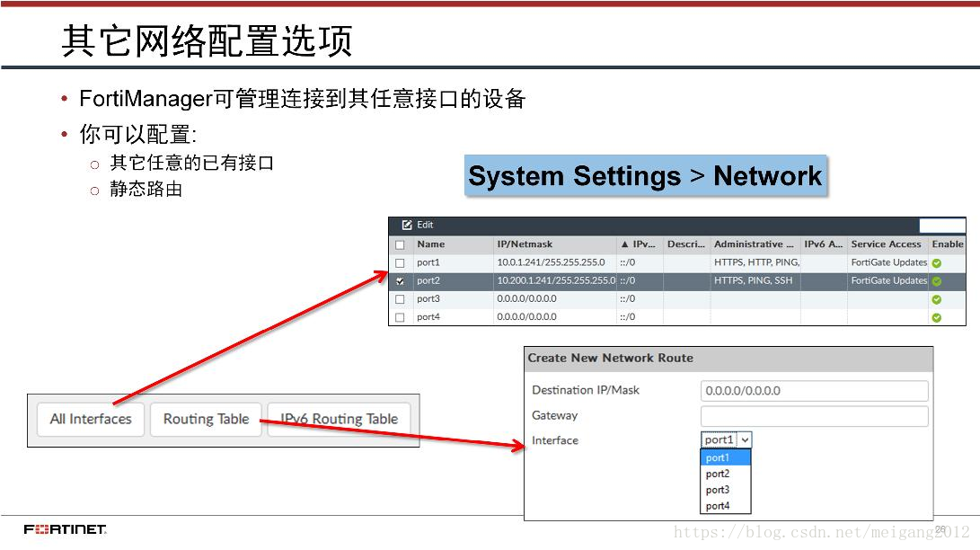This screenshot has height=550, width=980.
Task: Click the white search box in the toolbar
Action: coord(942,225)
